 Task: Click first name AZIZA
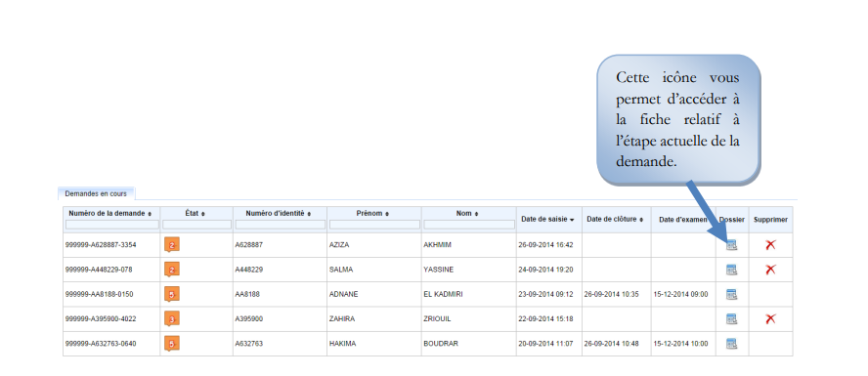click(x=339, y=245)
